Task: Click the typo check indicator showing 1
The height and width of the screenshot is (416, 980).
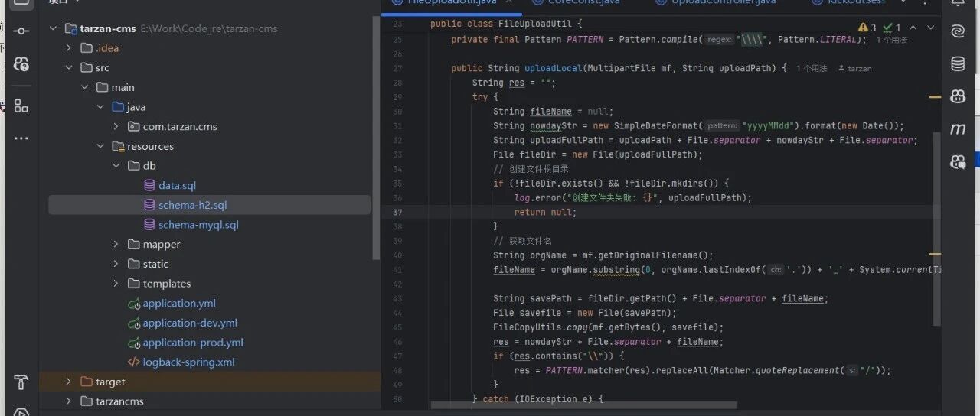Action: [893, 28]
